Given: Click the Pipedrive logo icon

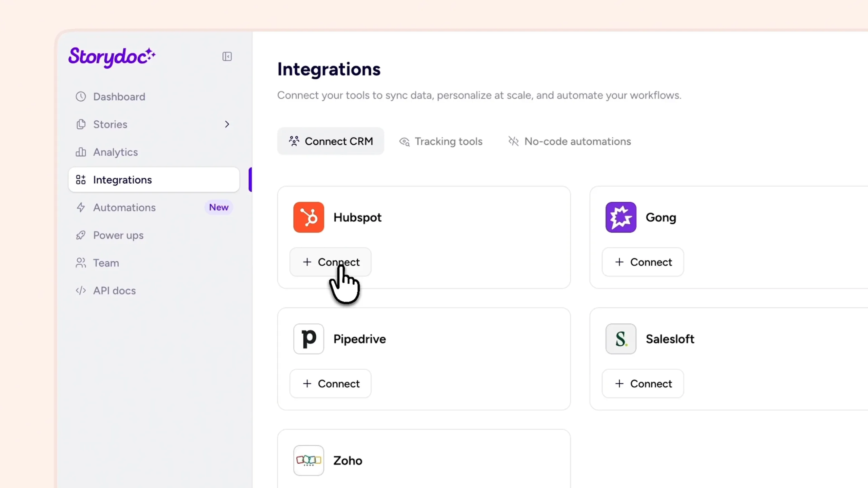Looking at the screenshot, I should coord(309,339).
